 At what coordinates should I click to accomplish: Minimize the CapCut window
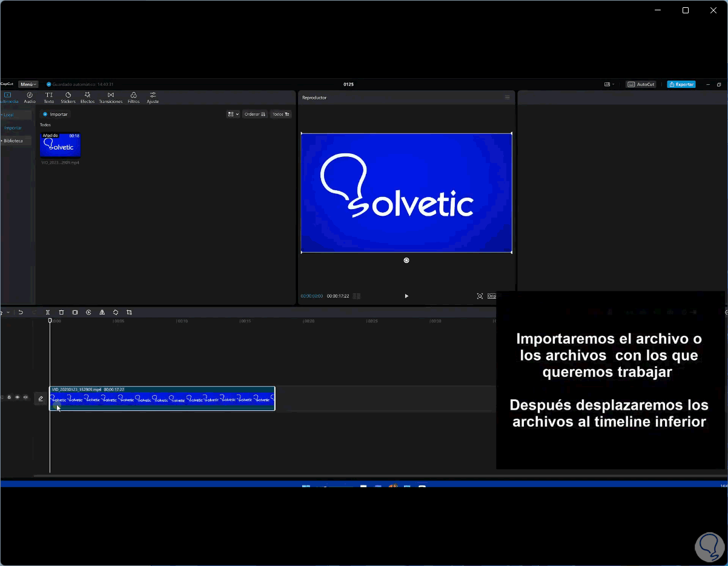coord(707,84)
